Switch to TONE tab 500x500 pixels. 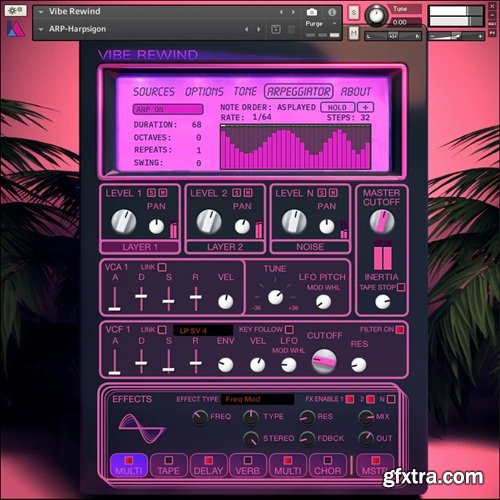tap(245, 92)
